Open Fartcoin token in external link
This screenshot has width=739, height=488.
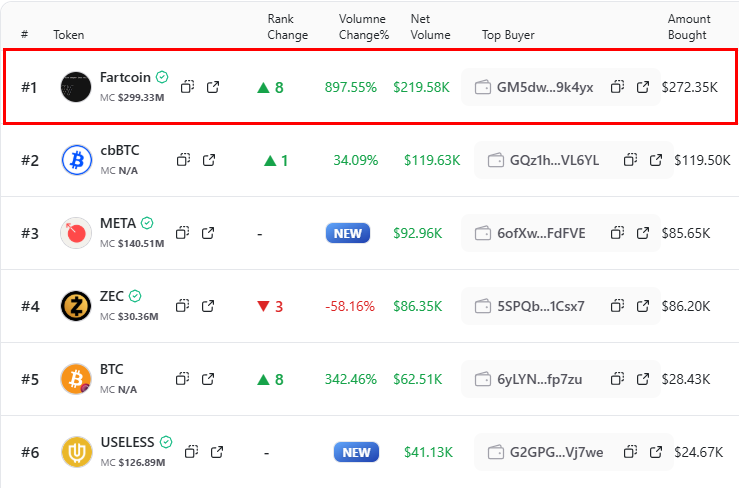tap(213, 87)
